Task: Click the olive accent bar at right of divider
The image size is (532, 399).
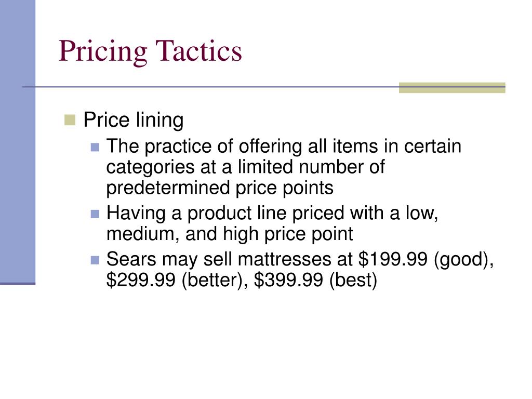Action: [452, 87]
